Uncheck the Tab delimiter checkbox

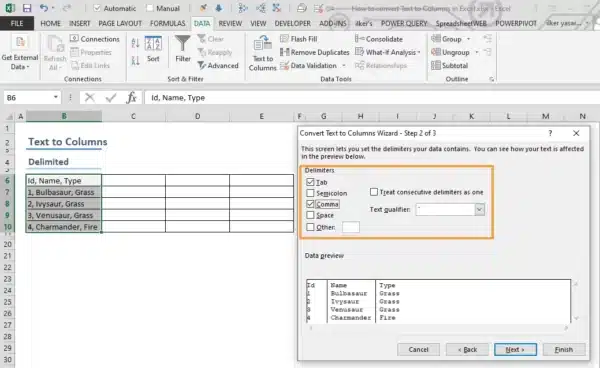click(310, 182)
